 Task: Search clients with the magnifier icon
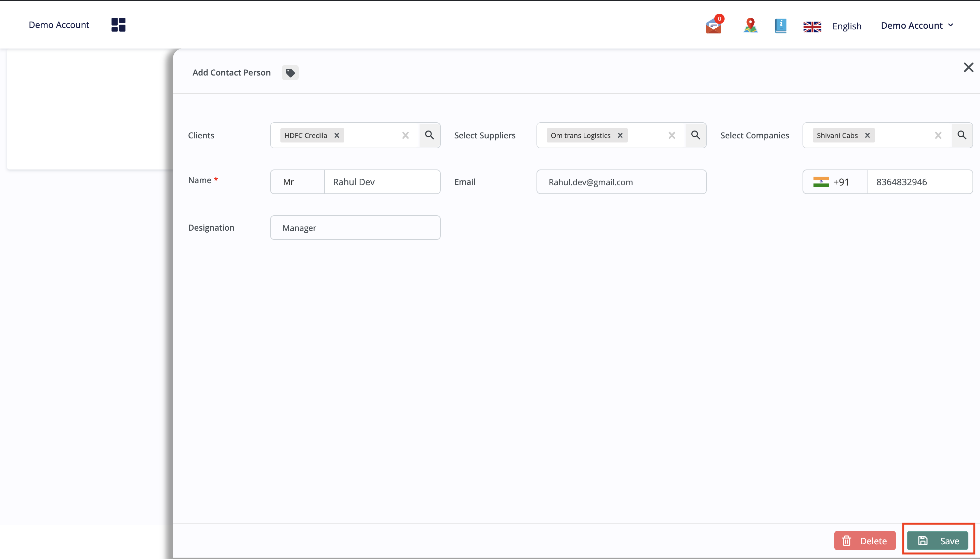429,135
